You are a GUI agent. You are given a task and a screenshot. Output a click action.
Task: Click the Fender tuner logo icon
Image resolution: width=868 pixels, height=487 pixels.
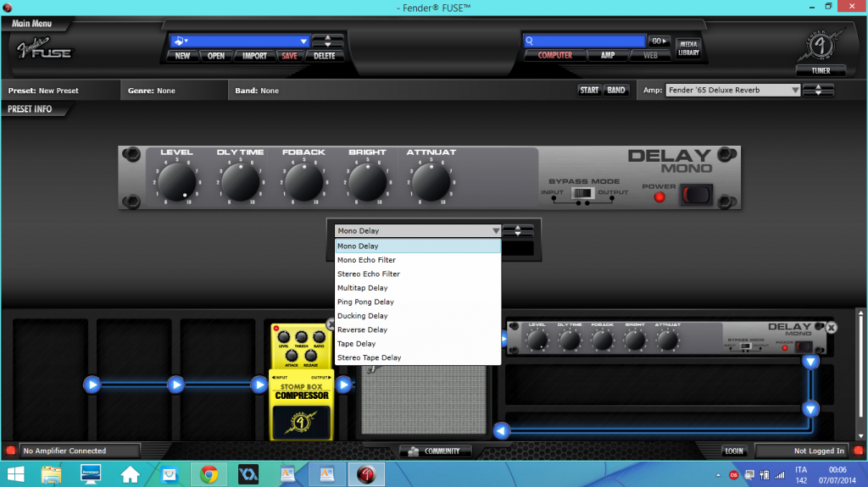821,45
